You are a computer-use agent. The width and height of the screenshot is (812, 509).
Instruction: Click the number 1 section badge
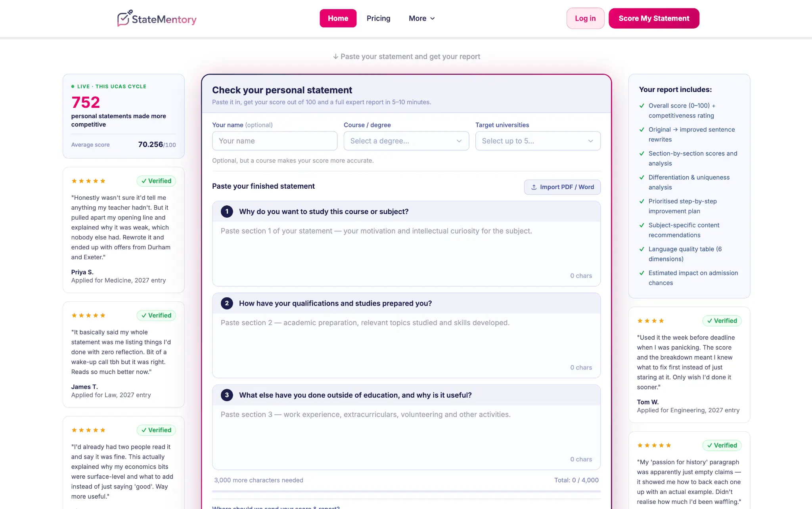tap(227, 212)
